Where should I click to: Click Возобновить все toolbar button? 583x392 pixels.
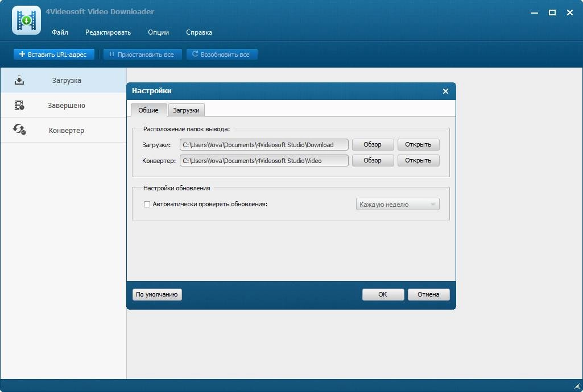(222, 54)
